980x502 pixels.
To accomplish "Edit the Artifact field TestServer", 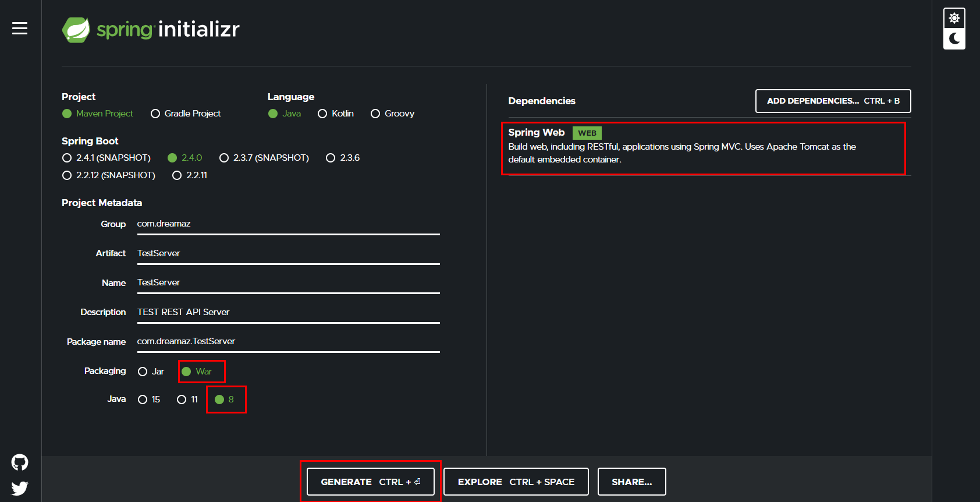I will pos(289,253).
